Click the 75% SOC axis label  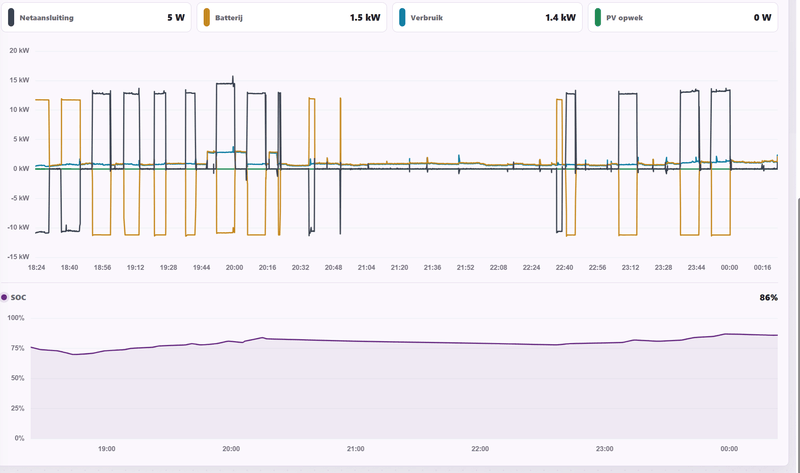point(18,348)
